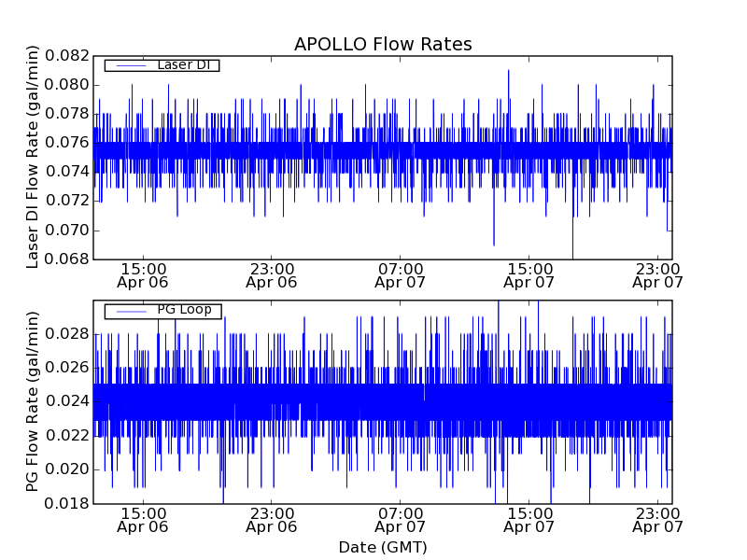Click "15:00 Apr 07" under the Laser DI plot
Image resolution: width=747 pixels, height=560 pixels.
pos(529,275)
